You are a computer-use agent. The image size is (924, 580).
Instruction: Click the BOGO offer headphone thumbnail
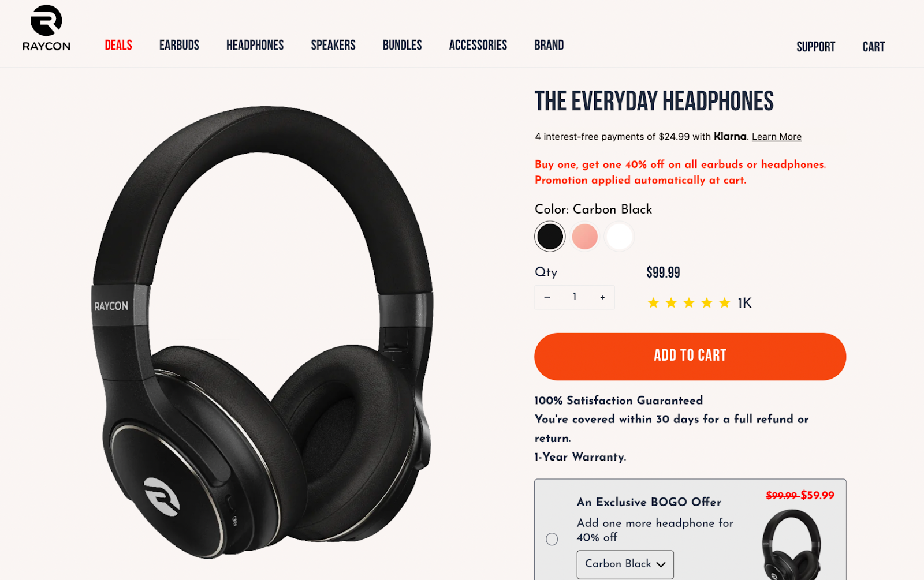point(791,544)
